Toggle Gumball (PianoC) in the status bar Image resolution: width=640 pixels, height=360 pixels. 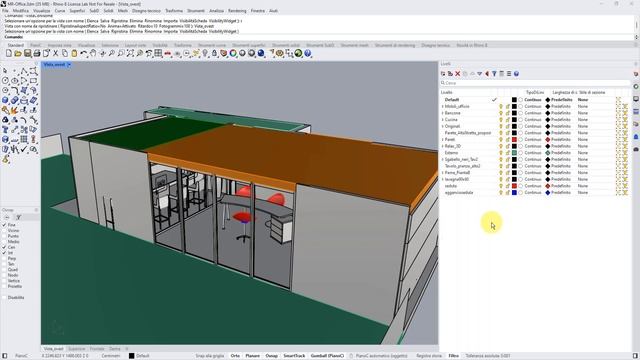point(327,356)
